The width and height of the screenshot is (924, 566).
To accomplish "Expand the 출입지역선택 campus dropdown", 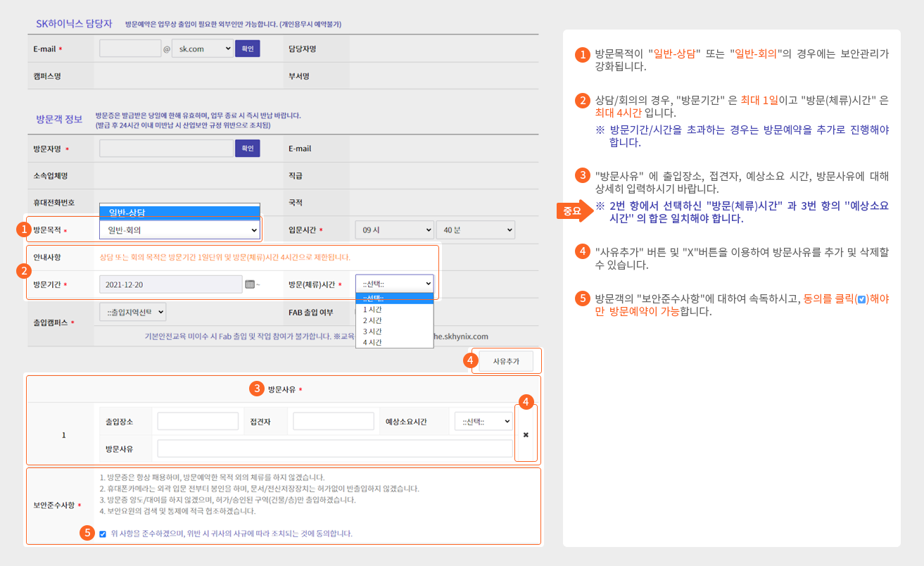I will (133, 312).
